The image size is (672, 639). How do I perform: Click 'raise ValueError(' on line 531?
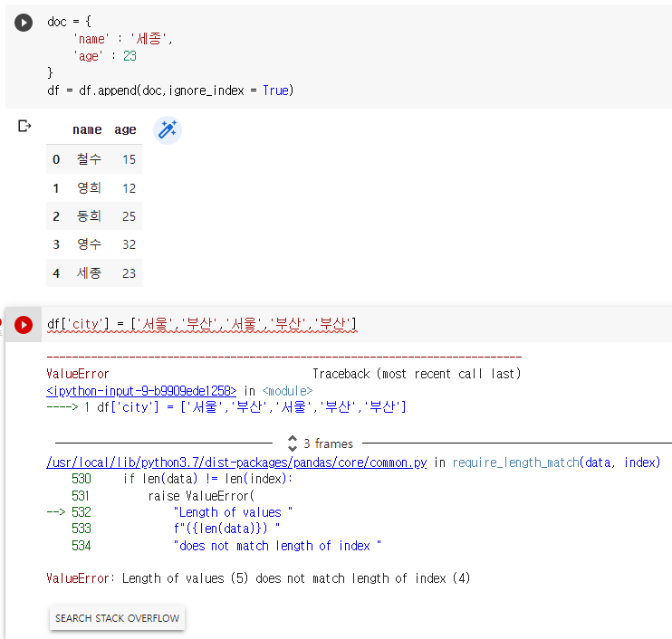coord(201,496)
